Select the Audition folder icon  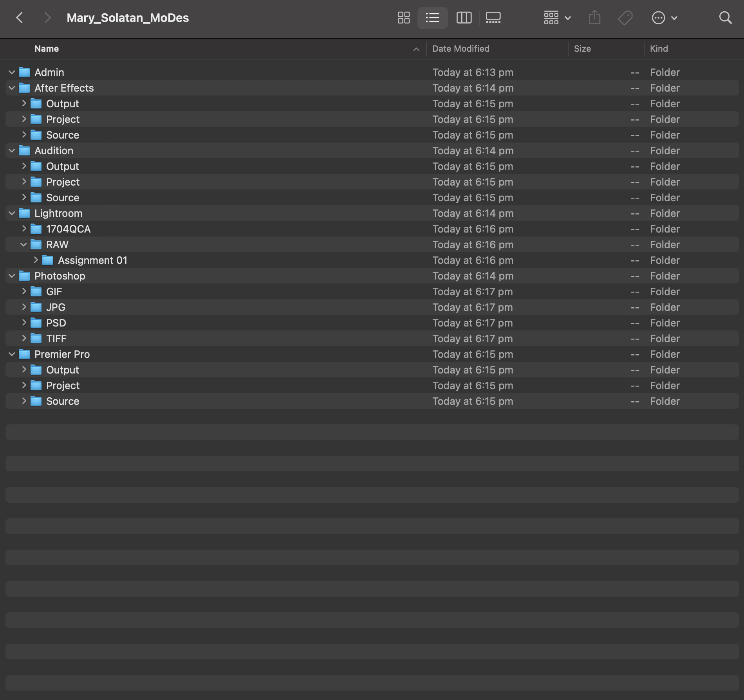[x=24, y=151]
